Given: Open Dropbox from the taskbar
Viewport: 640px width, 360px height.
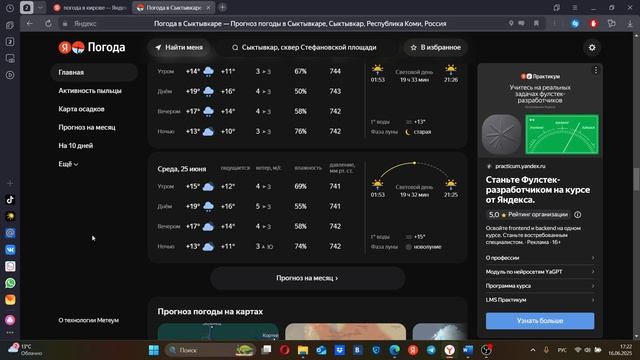Looking at the screenshot, I should 340,350.
